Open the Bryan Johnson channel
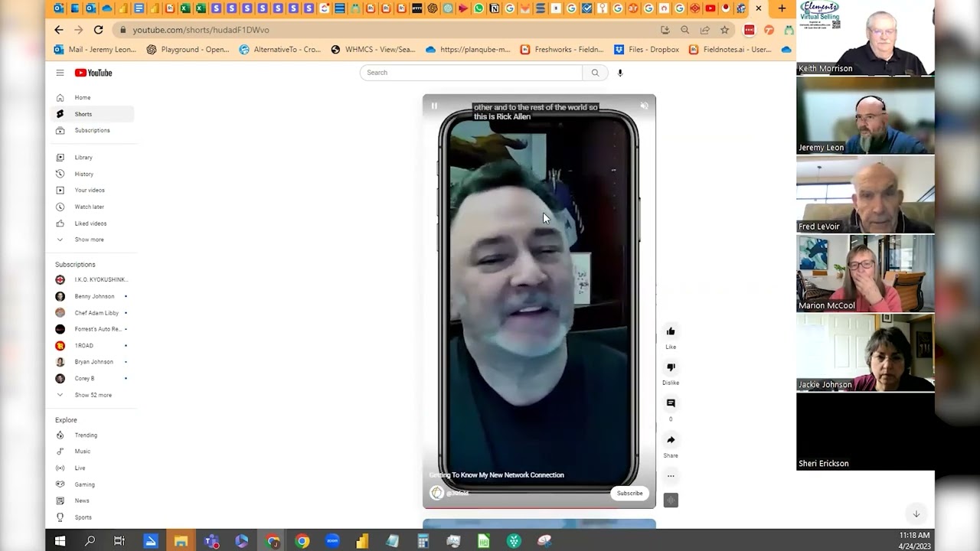980x551 pixels. [93, 362]
